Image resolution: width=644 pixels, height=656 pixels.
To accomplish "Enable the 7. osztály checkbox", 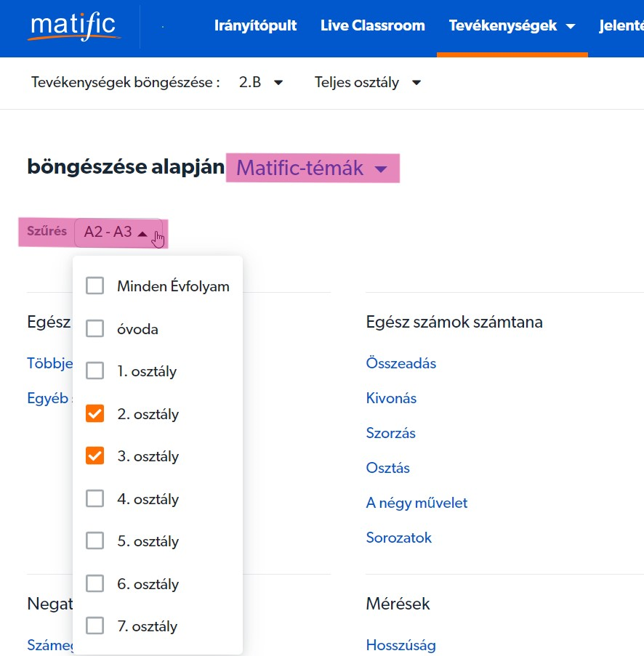I will pos(95,626).
